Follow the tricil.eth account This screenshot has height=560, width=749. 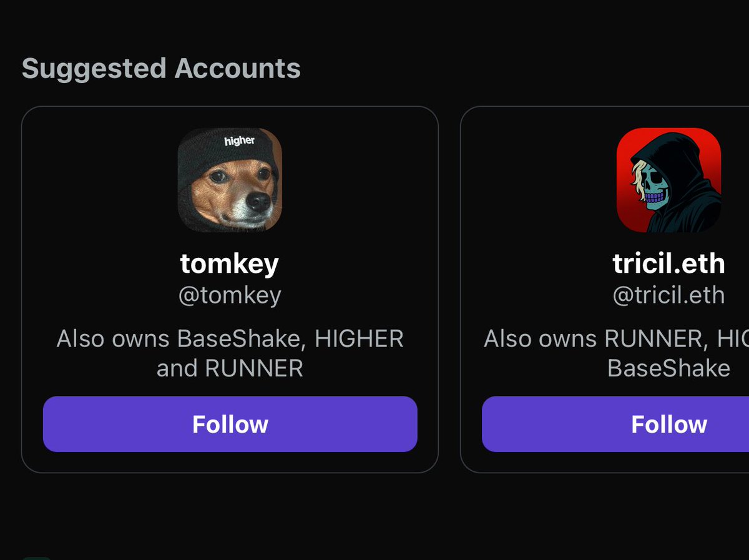(x=615, y=424)
